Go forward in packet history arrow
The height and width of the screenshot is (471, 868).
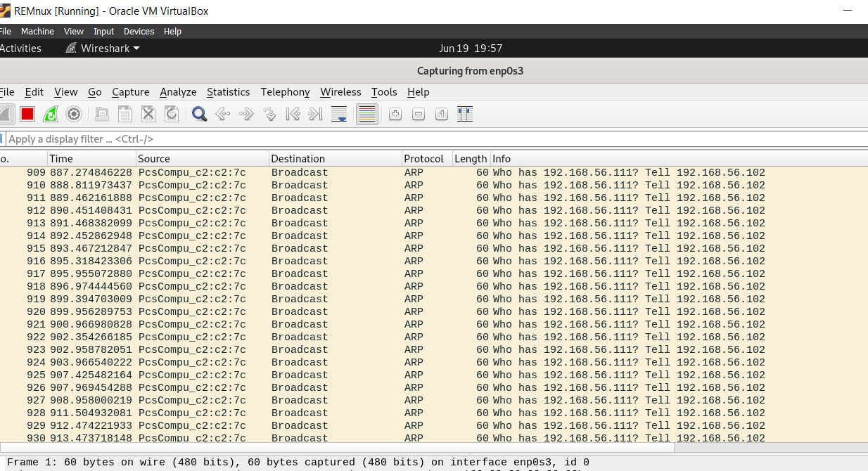[x=246, y=114]
